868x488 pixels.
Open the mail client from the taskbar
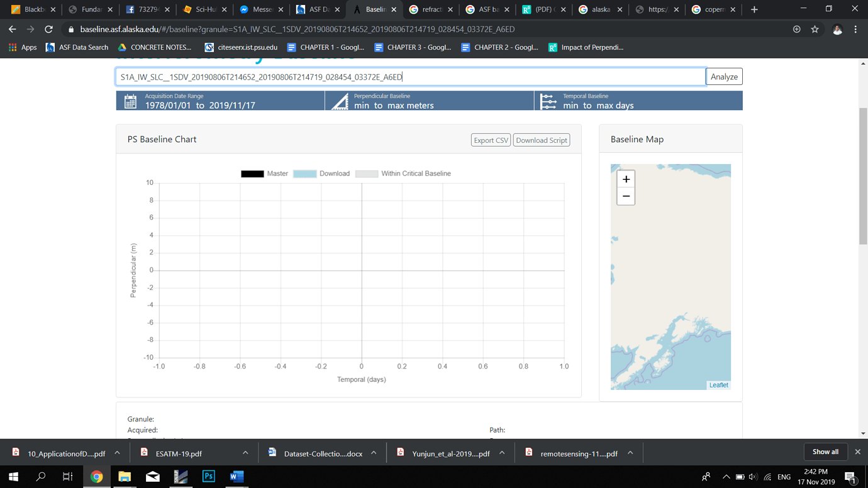click(152, 476)
